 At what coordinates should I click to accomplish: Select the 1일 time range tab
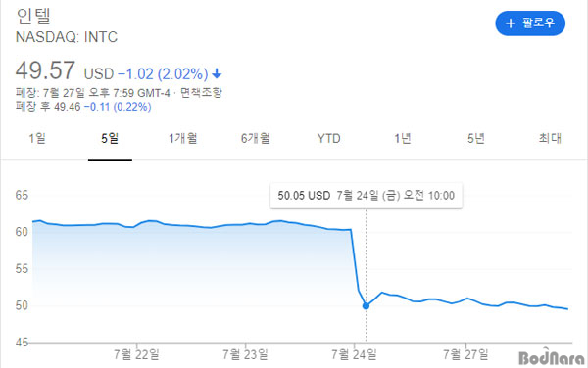tap(37, 139)
